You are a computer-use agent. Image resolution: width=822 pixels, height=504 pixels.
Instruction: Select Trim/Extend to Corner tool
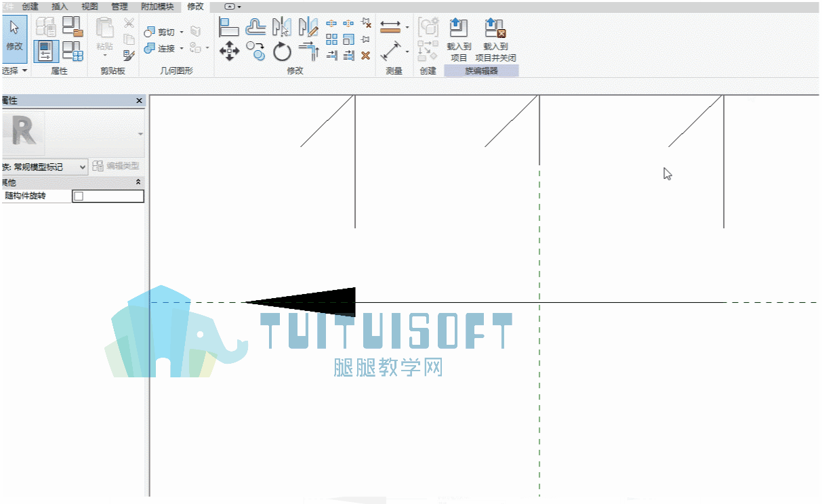point(308,49)
